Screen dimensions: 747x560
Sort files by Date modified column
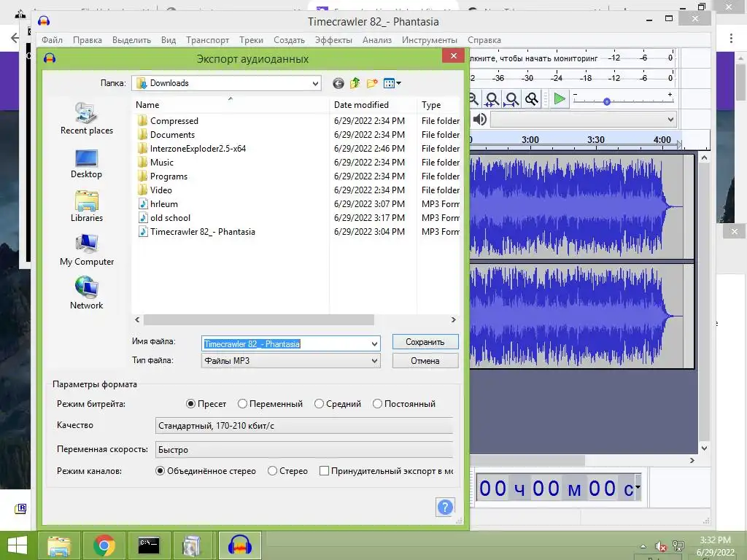click(x=373, y=105)
